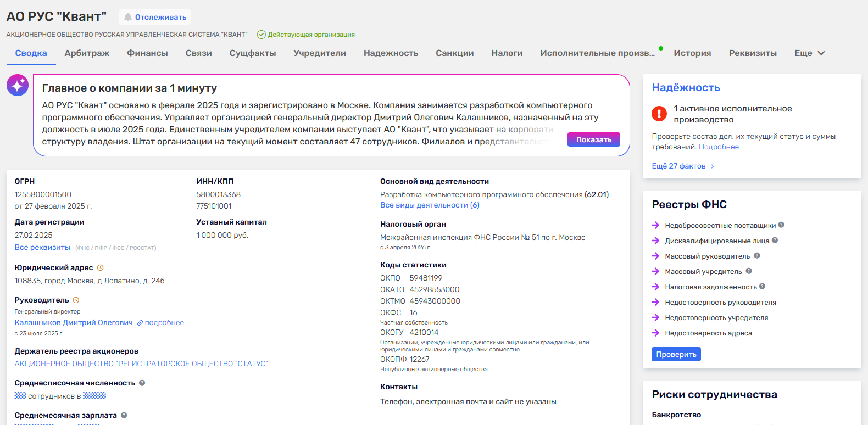
Task: Click arrow icon before Дисквалифицированные лица
Action: click(655, 241)
